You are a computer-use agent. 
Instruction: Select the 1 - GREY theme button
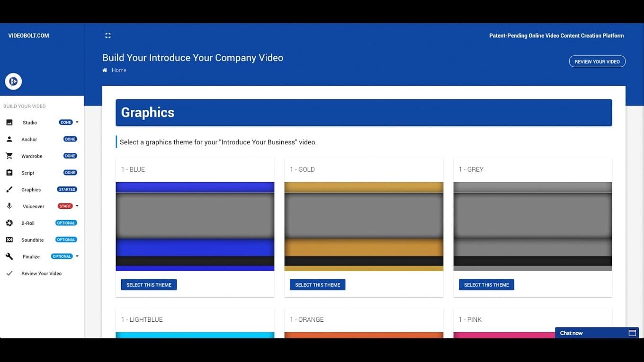[x=486, y=285]
